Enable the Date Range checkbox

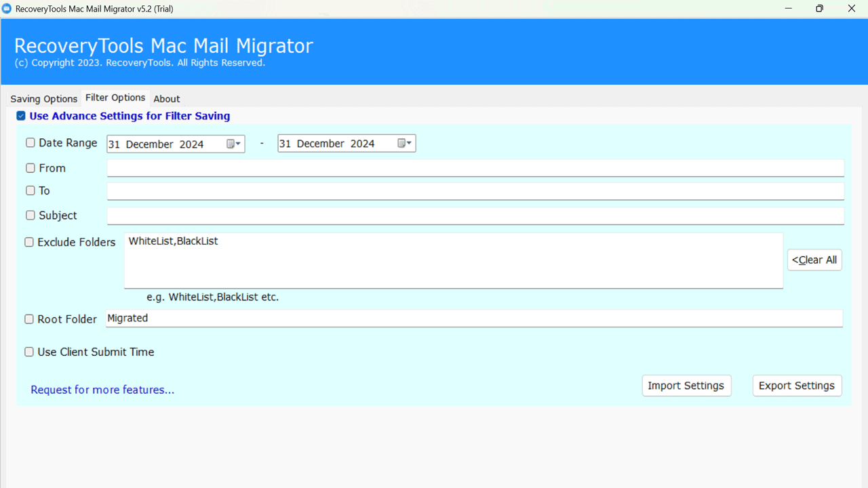(31, 143)
